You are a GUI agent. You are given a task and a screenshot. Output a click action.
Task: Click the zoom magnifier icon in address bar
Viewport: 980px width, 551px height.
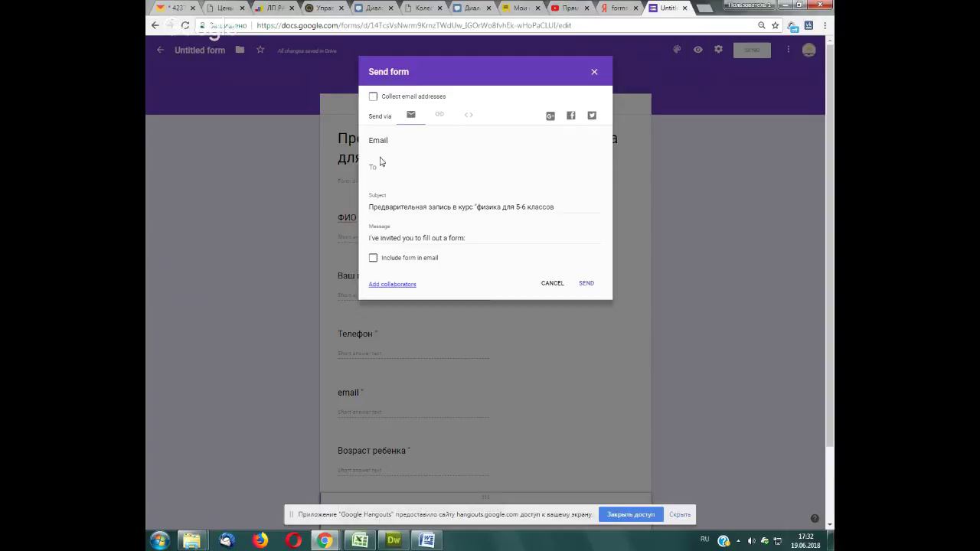coord(761,25)
